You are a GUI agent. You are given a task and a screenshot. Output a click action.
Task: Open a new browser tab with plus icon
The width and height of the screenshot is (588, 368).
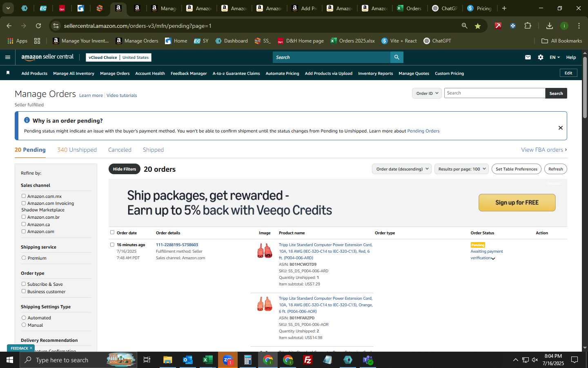504,8
